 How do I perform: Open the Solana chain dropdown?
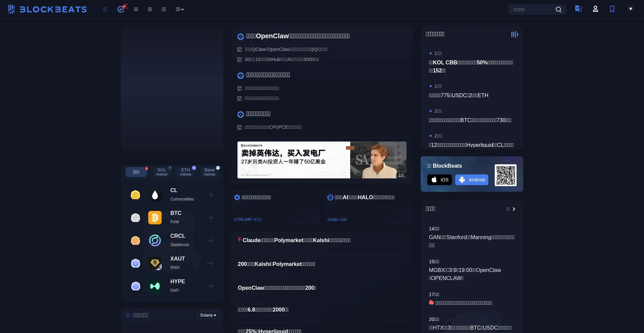tap(208, 315)
